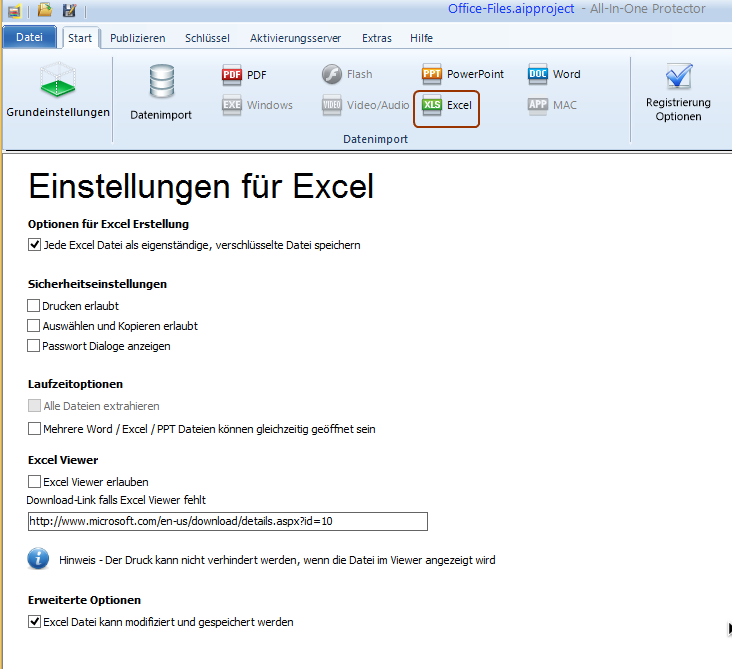
Task: Select the Word import icon
Action: [538, 74]
